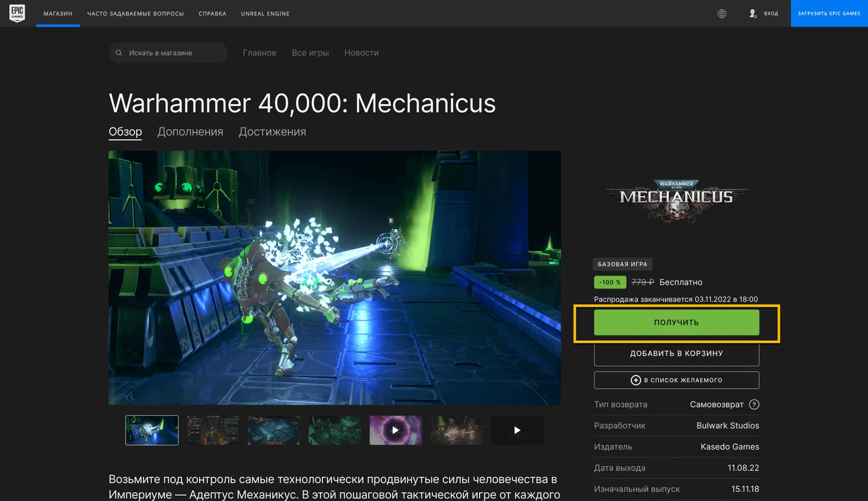Click the main gameplay screenshot
Image resolution: width=868 pixels, height=501 pixels.
[334, 278]
